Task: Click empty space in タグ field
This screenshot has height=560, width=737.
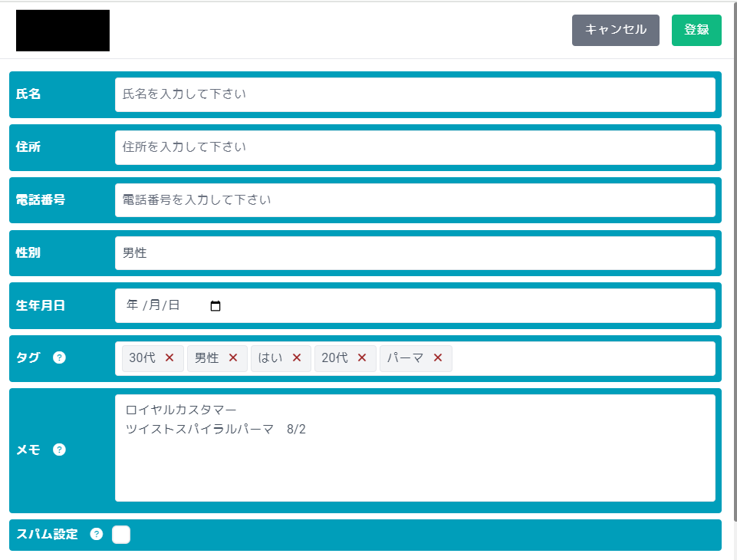Action: click(583, 358)
